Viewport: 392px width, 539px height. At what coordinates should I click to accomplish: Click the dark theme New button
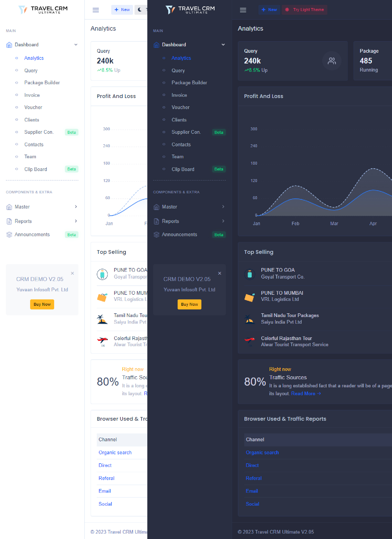[x=269, y=10]
